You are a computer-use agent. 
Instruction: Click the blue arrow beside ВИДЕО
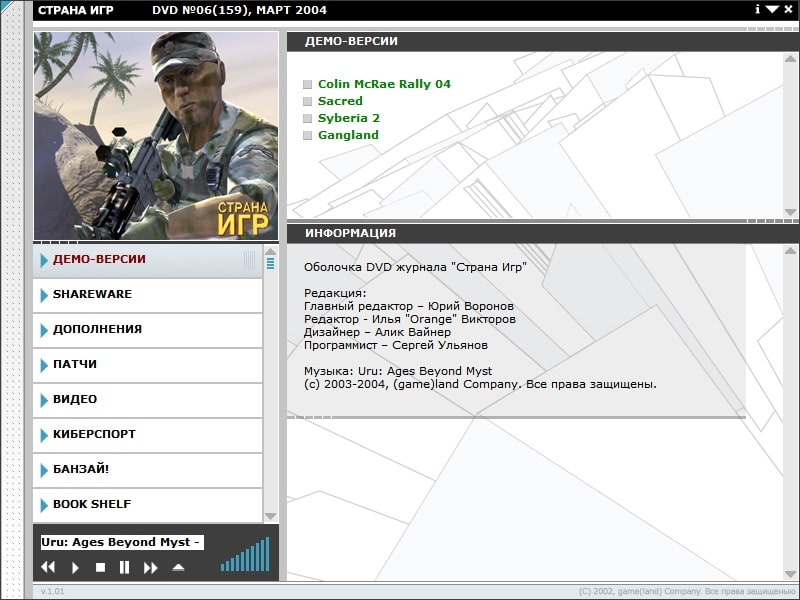coord(44,400)
